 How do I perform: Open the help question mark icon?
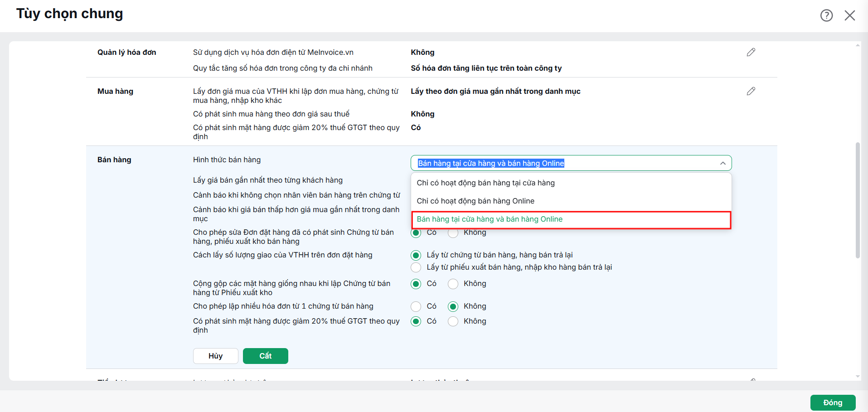[x=826, y=15]
